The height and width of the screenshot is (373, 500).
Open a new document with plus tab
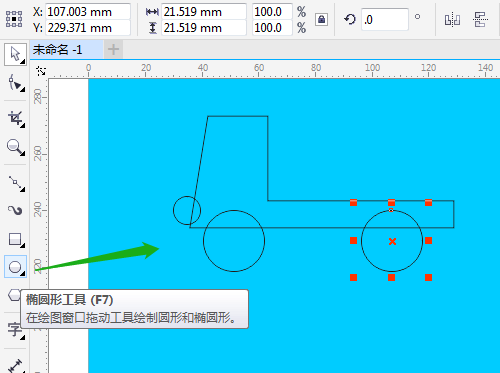(x=113, y=50)
